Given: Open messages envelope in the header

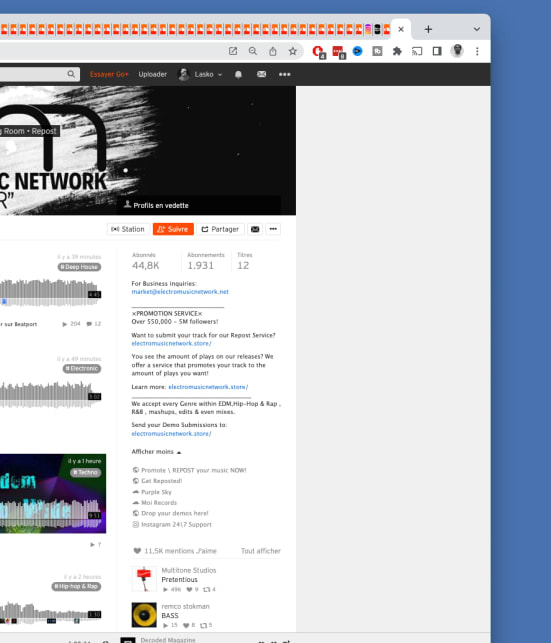Looking at the screenshot, I should coord(262,74).
